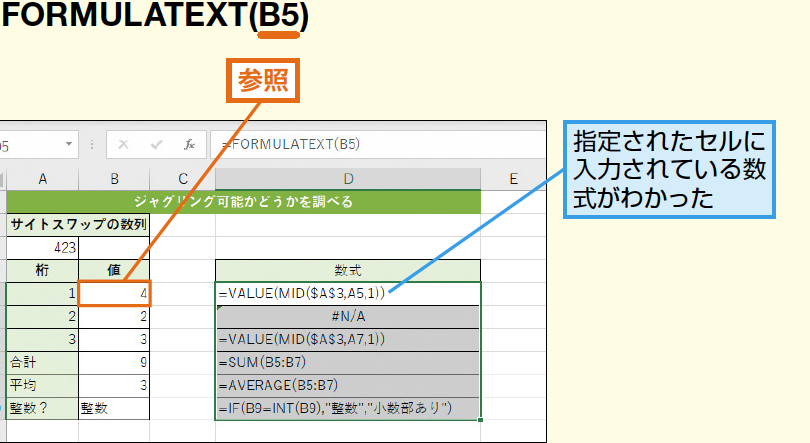Viewport: 810px width, 443px height.
Task: Select column C header
Action: click(x=182, y=179)
